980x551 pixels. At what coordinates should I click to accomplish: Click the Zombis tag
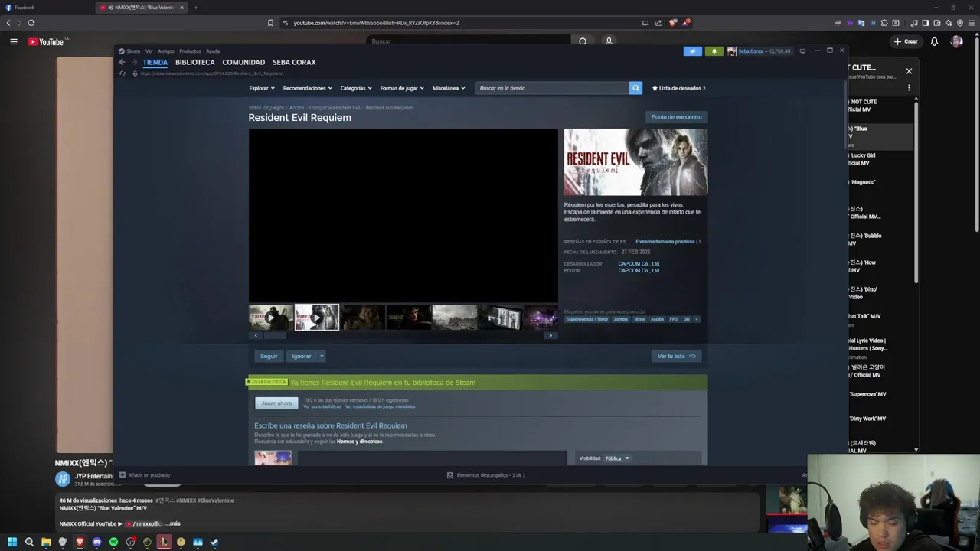pyautogui.click(x=620, y=319)
